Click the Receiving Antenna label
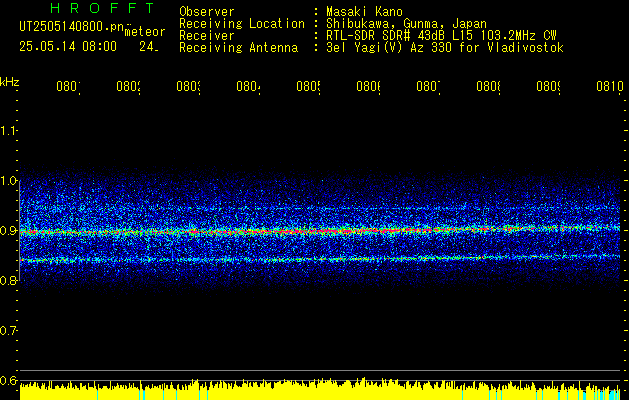629x400 pixels. click(x=238, y=48)
